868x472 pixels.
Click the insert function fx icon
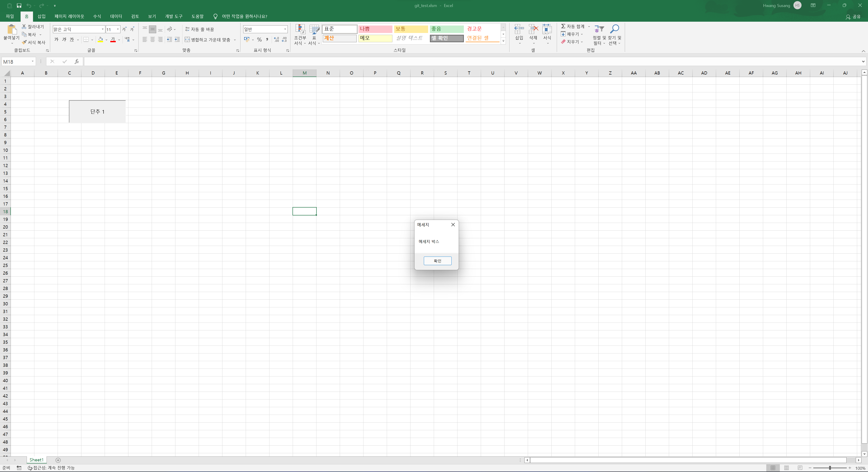point(77,62)
